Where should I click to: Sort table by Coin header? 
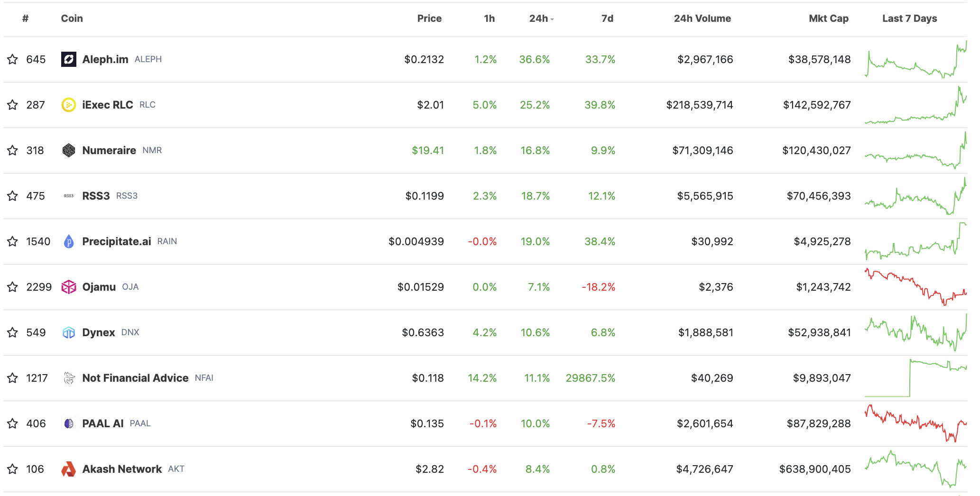[72, 18]
